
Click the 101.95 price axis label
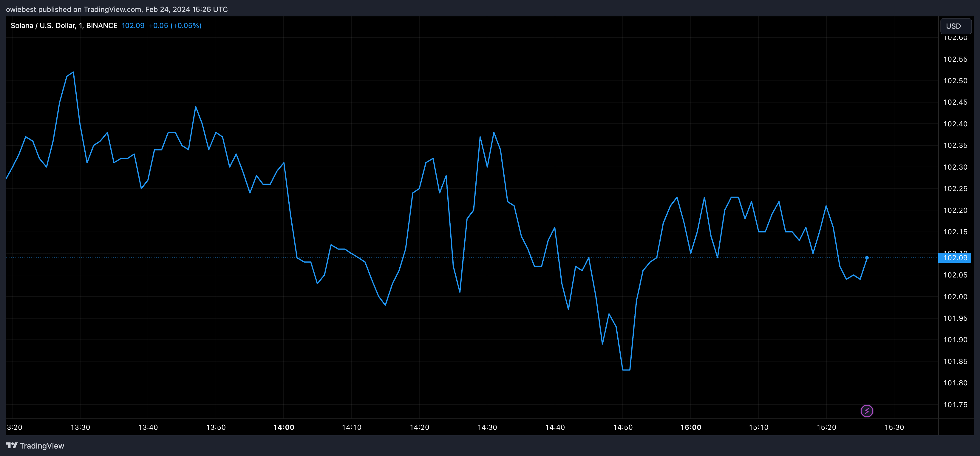pyautogui.click(x=955, y=318)
